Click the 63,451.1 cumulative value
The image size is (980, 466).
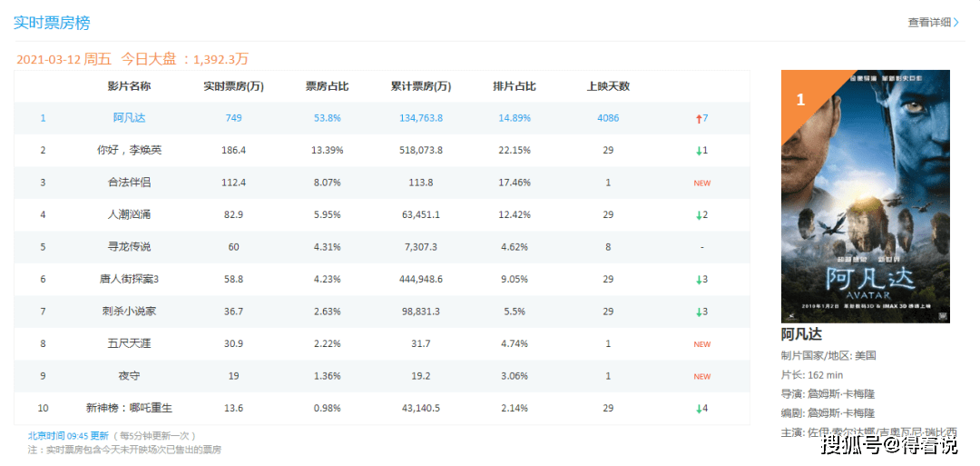coord(421,214)
